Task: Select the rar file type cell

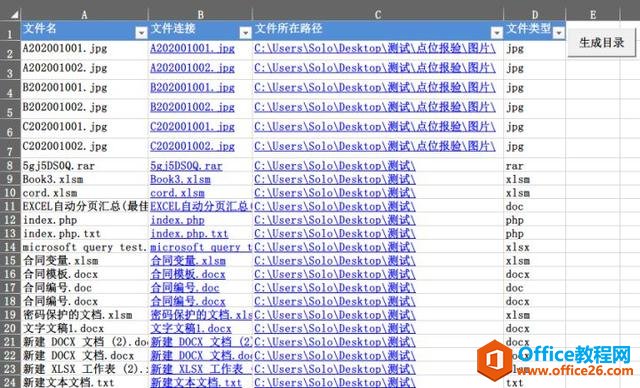Action: (535, 166)
